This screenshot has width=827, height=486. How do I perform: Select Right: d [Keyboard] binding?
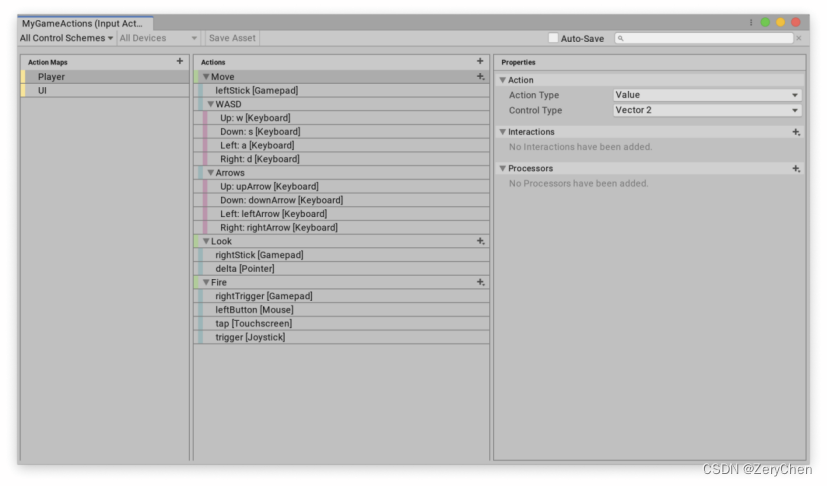[x=342, y=159]
